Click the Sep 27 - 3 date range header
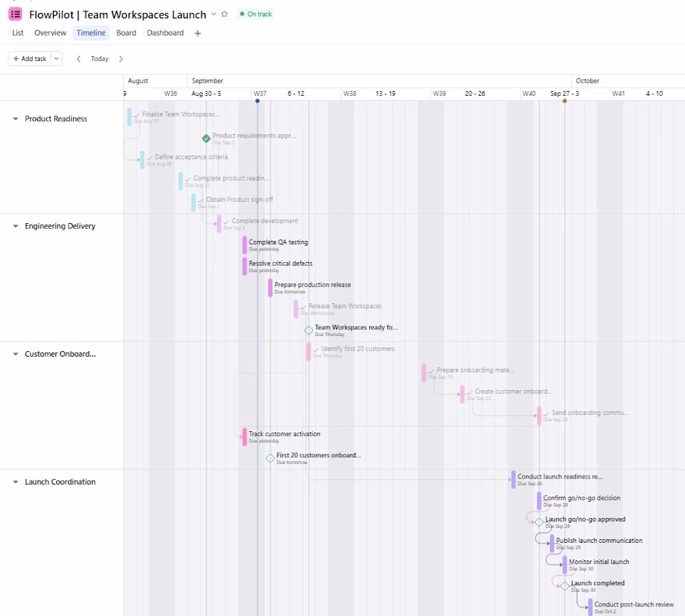 tap(564, 94)
